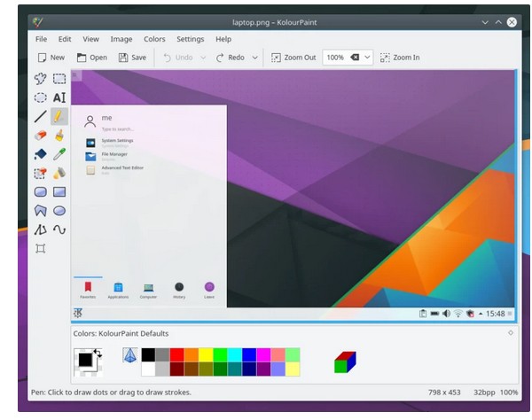The height and width of the screenshot is (420, 532).
Task: Select the Rectangle shape tool
Action: (59, 192)
